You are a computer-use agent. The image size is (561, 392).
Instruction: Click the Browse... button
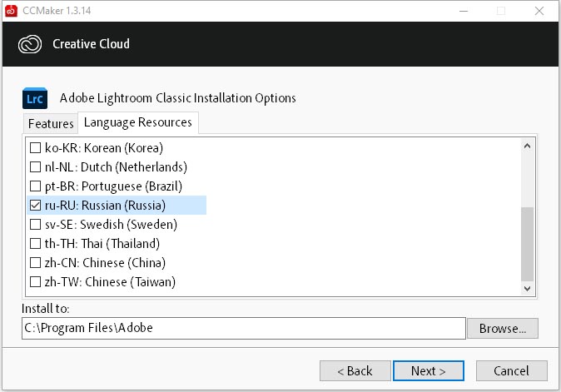pos(503,329)
